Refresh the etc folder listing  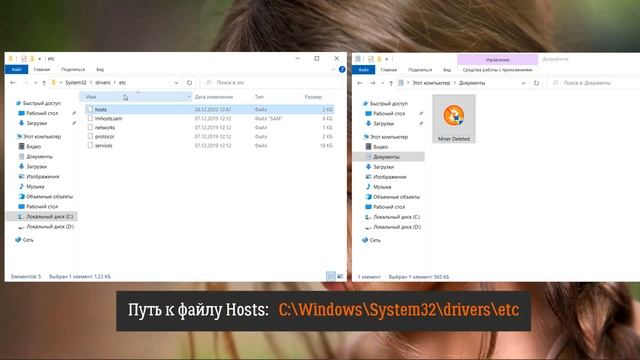click(x=189, y=82)
